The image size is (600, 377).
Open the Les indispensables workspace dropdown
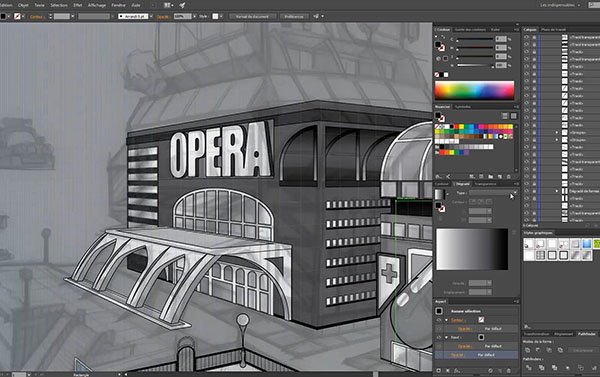pos(560,5)
